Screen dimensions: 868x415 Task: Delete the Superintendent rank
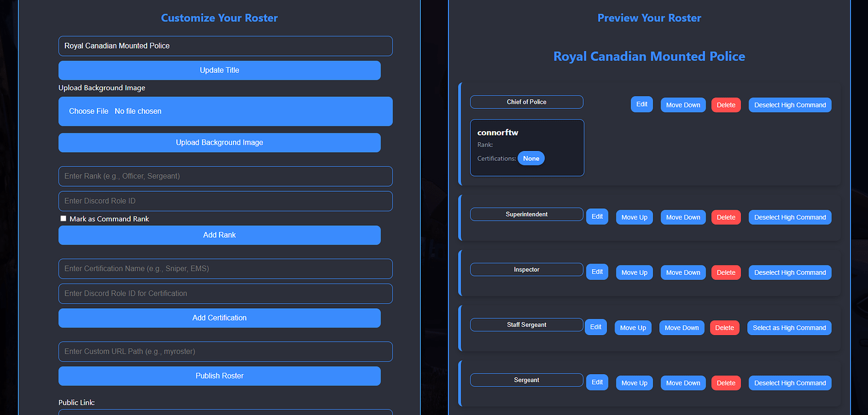point(725,217)
